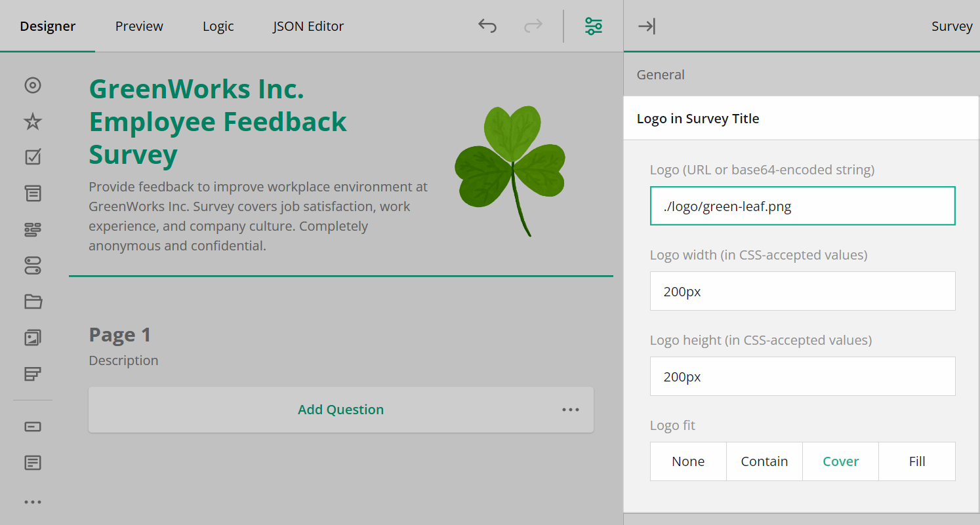The height and width of the screenshot is (525, 980).
Task: Select the File Upload question icon
Action: click(33, 301)
